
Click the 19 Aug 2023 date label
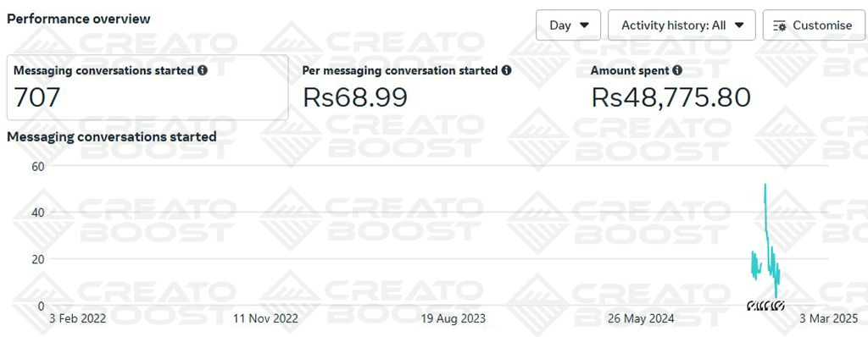[453, 318]
